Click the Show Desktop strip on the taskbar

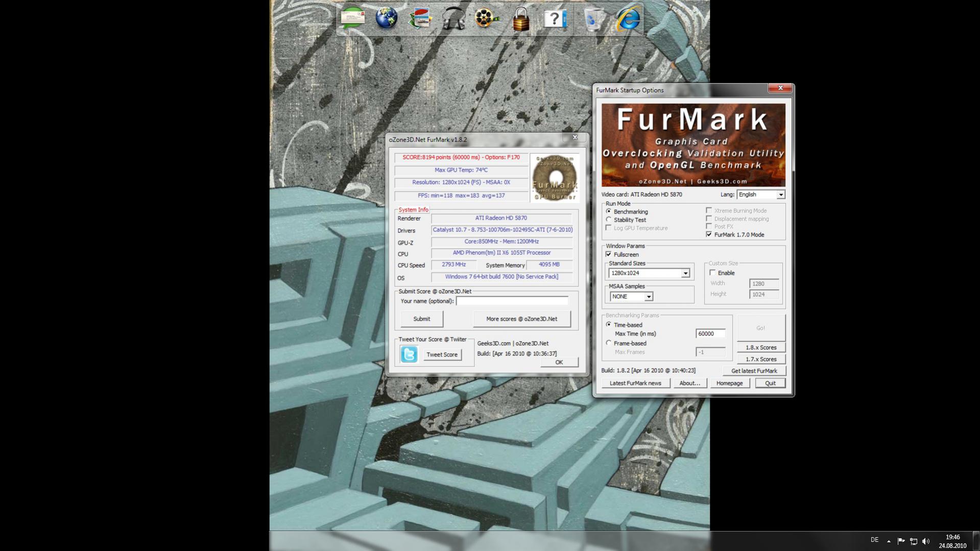click(x=976, y=541)
